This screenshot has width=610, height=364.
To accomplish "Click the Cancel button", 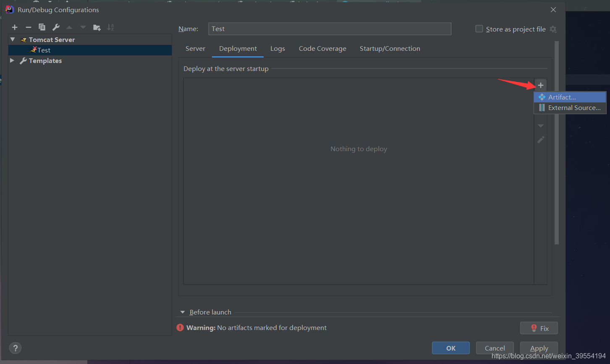I will 495,348.
